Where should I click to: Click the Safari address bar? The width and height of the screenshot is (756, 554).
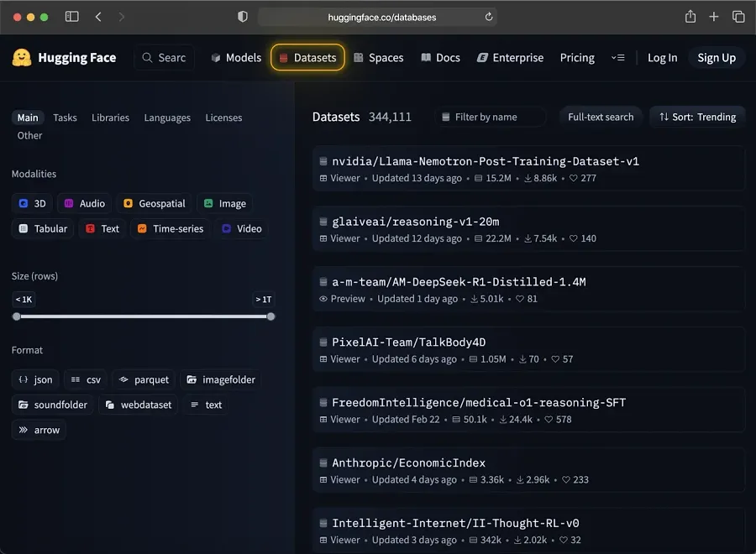(377, 17)
